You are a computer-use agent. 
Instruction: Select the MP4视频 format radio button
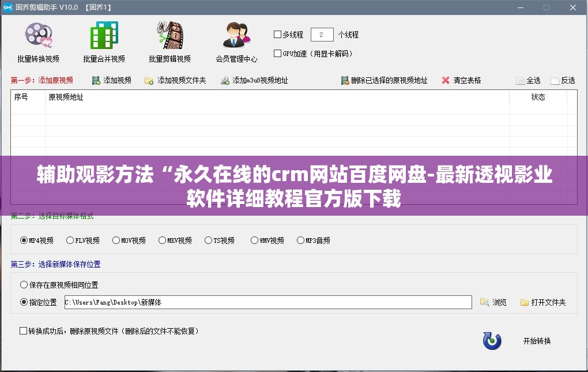tap(24, 241)
